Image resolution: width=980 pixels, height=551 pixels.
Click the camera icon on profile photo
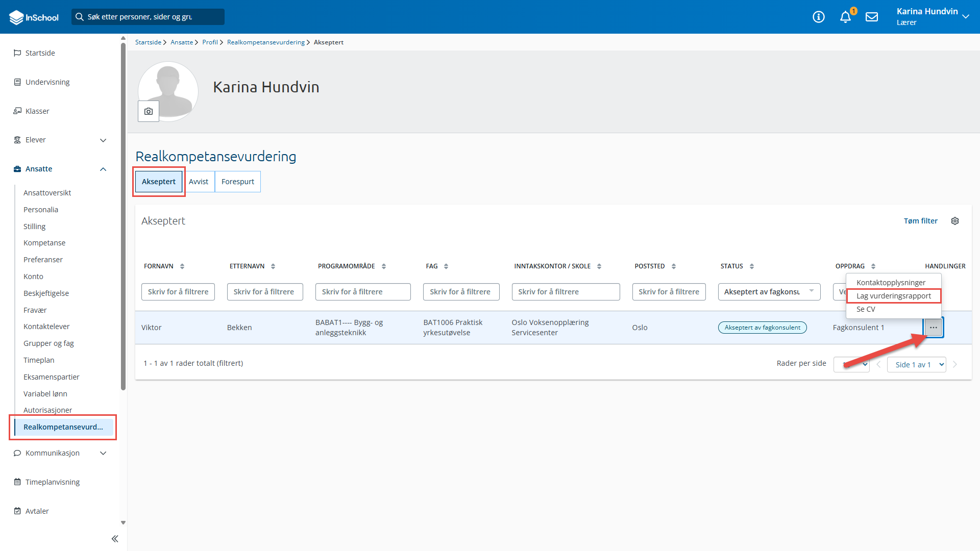tap(149, 111)
